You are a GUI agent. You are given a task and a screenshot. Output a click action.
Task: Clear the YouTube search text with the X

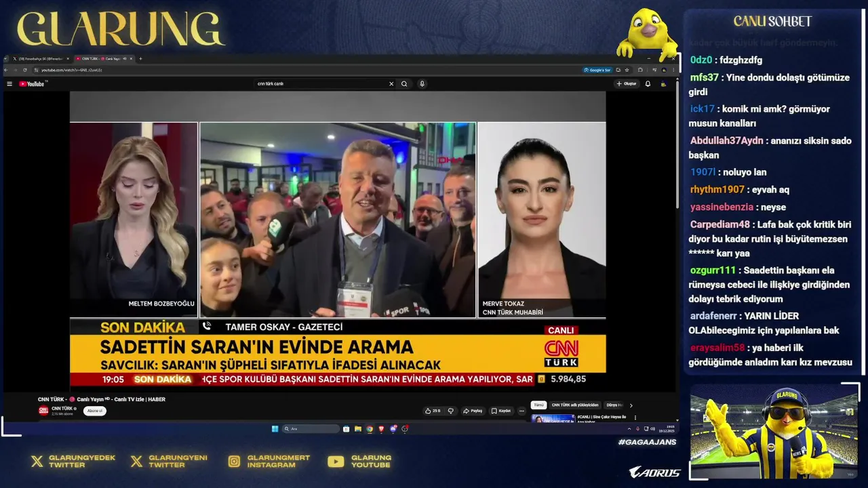coord(391,84)
